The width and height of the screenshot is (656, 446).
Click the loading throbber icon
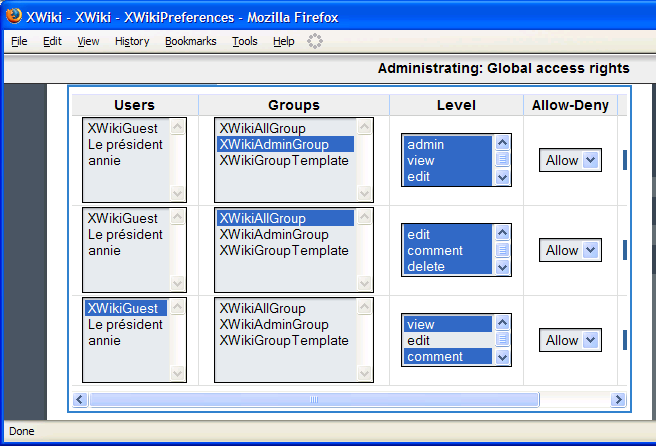[x=315, y=41]
